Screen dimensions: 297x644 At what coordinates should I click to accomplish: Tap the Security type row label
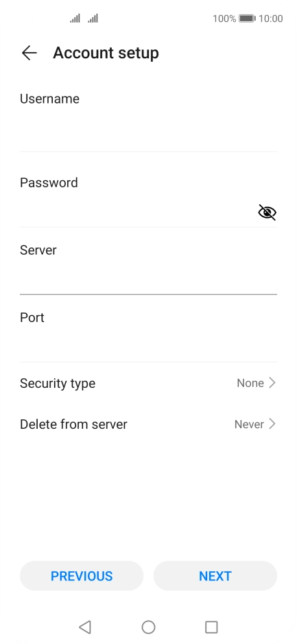click(x=58, y=383)
